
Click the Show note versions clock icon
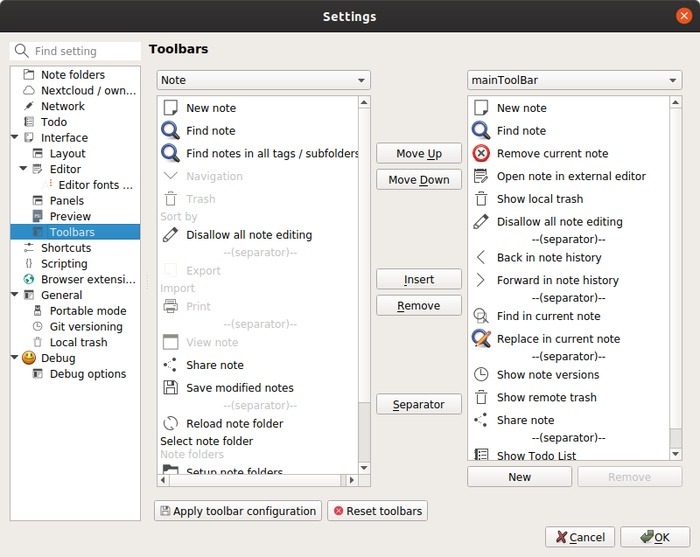481,374
